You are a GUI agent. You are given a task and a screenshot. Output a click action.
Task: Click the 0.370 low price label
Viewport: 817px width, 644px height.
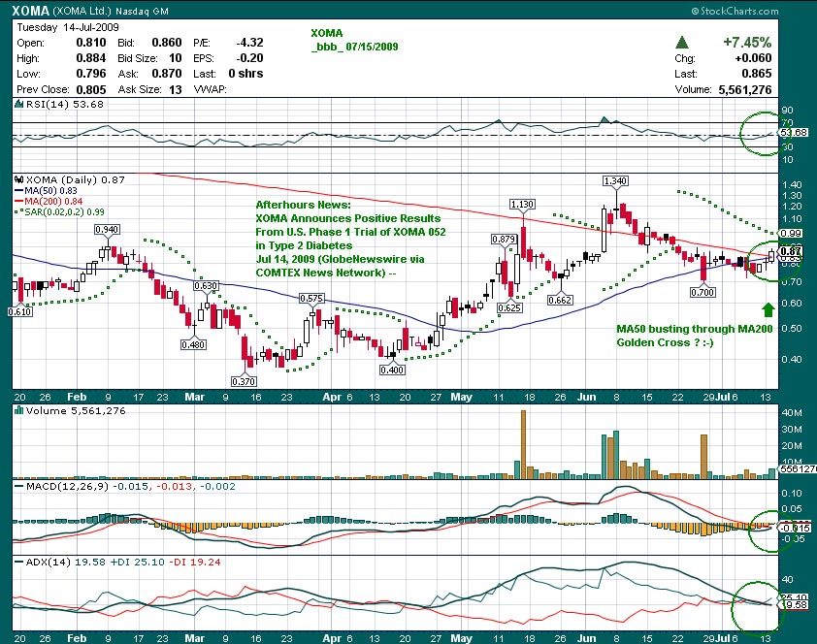click(x=244, y=381)
